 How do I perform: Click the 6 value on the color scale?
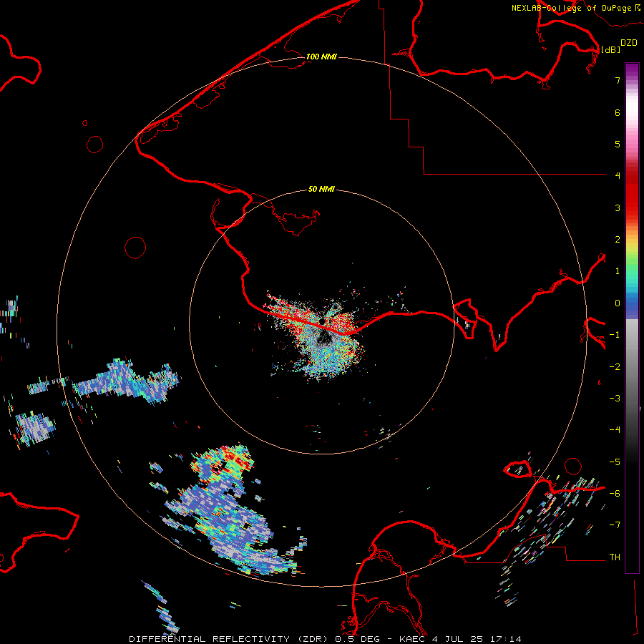[618, 112]
